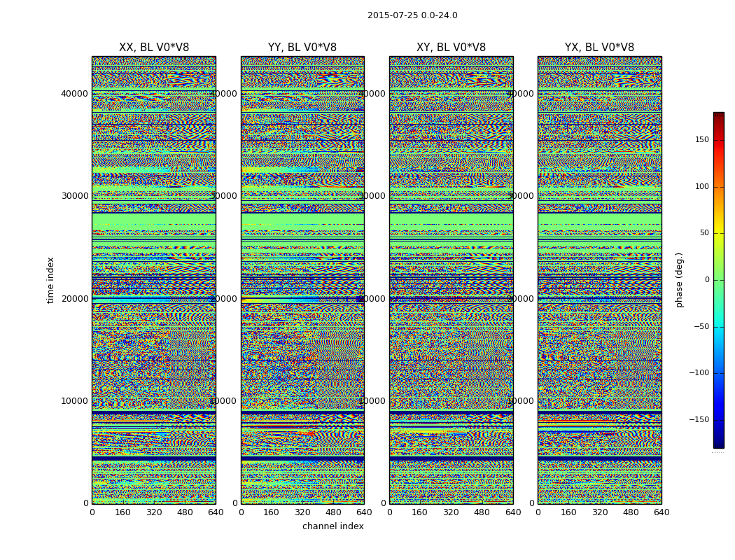Click the 'phase (deg.)' colorbar label
Image resolution: width=735 pixels, height=560 pixels.
[x=679, y=280]
